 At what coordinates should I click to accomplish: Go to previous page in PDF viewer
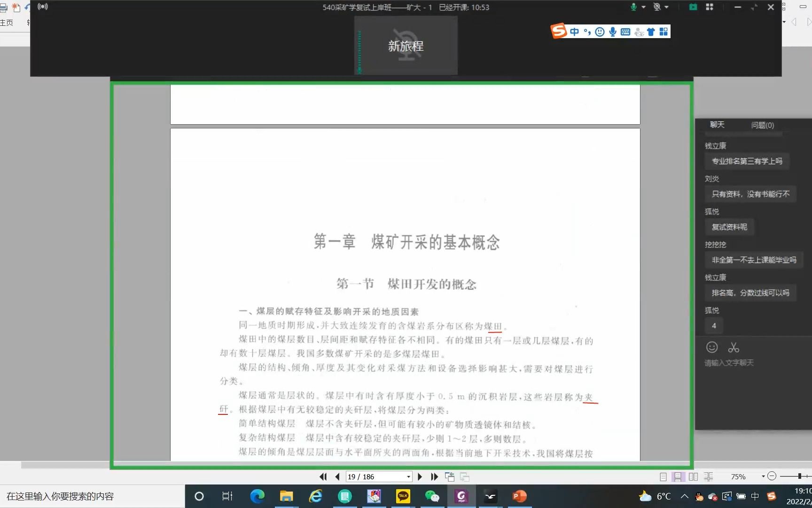tap(337, 476)
